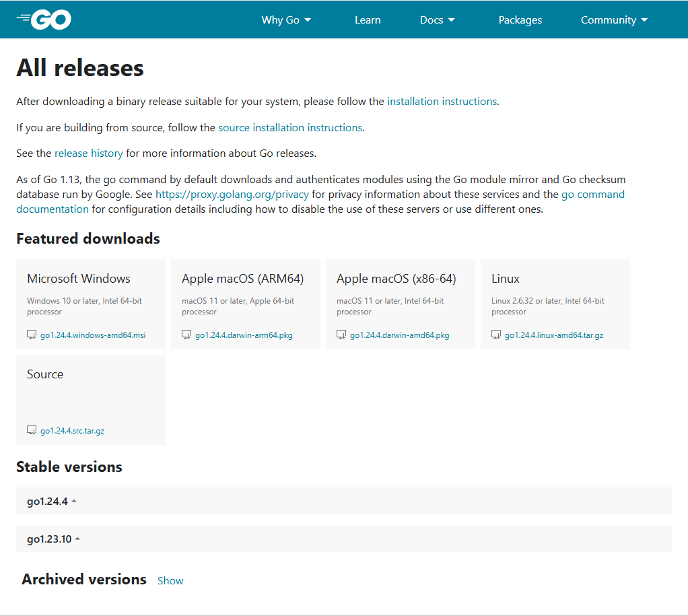
Task: Go to the Learn page
Action: (368, 20)
